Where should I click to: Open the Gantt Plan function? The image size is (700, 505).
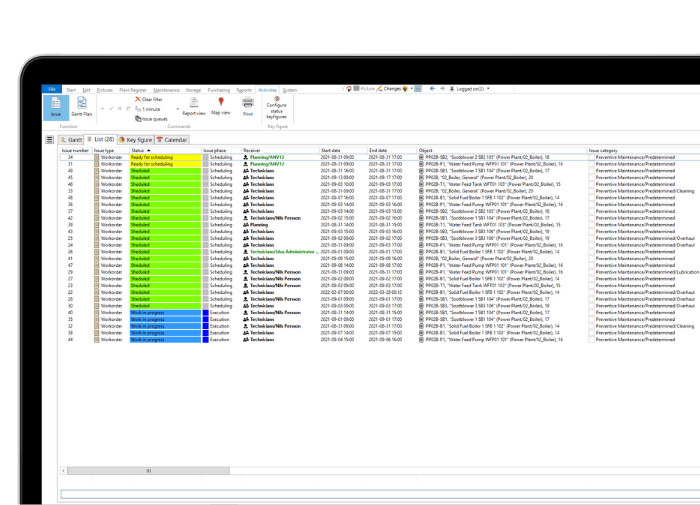click(x=81, y=107)
